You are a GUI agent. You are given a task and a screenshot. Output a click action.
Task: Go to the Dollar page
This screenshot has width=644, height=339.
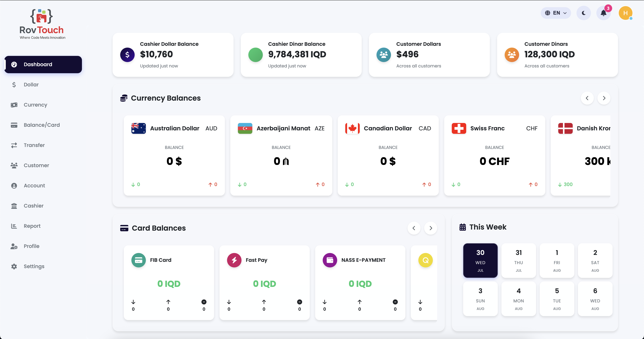[x=43, y=85]
